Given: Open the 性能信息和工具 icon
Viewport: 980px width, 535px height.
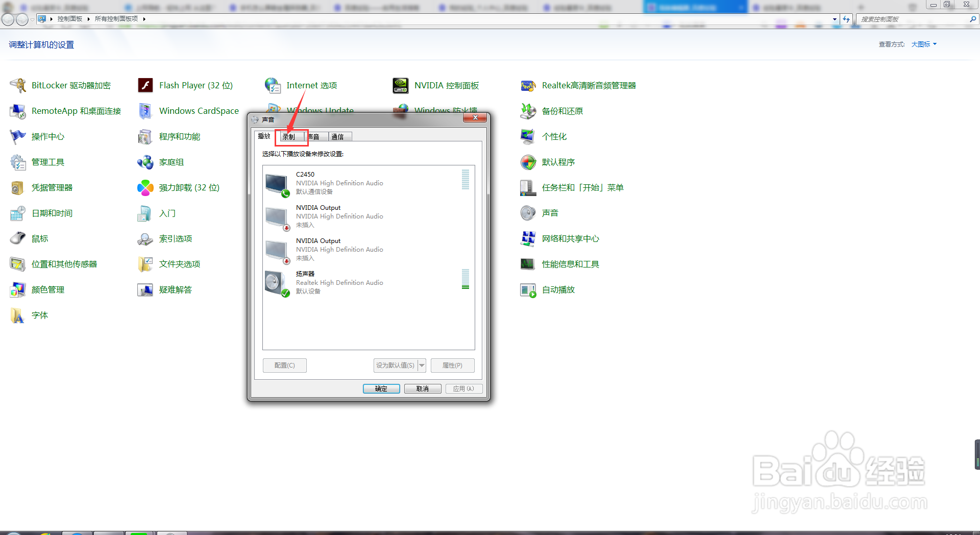Looking at the screenshot, I should [x=528, y=264].
